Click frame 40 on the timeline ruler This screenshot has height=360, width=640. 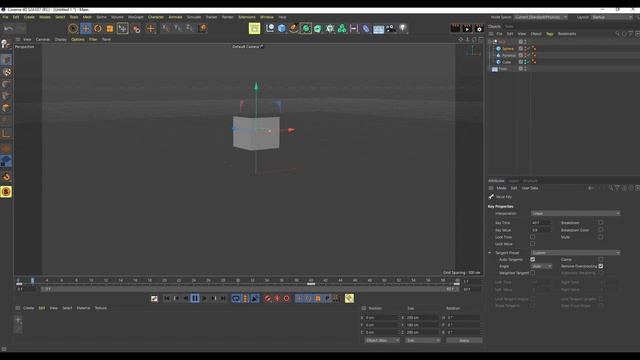tap(311, 280)
